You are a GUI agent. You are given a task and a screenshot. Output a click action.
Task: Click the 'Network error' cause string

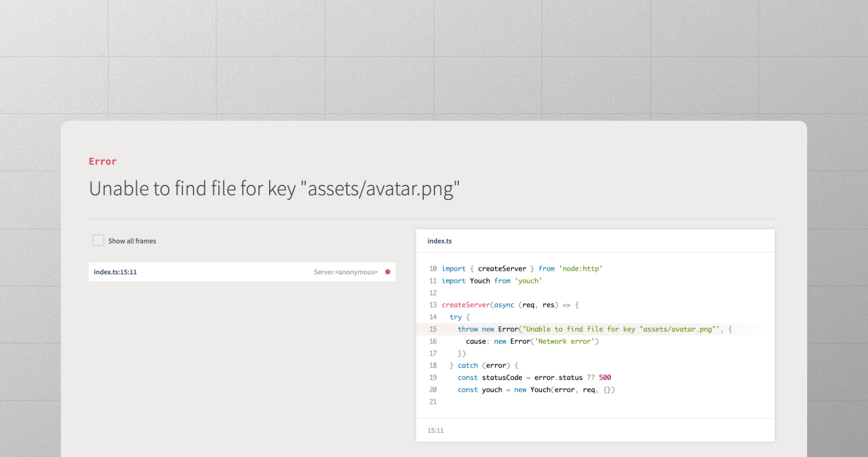(567, 342)
